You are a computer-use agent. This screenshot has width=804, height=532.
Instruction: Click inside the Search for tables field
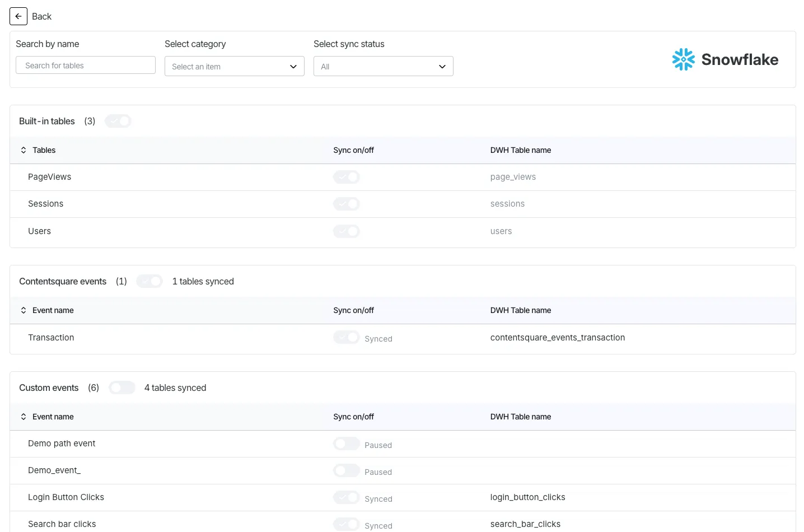coord(85,65)
